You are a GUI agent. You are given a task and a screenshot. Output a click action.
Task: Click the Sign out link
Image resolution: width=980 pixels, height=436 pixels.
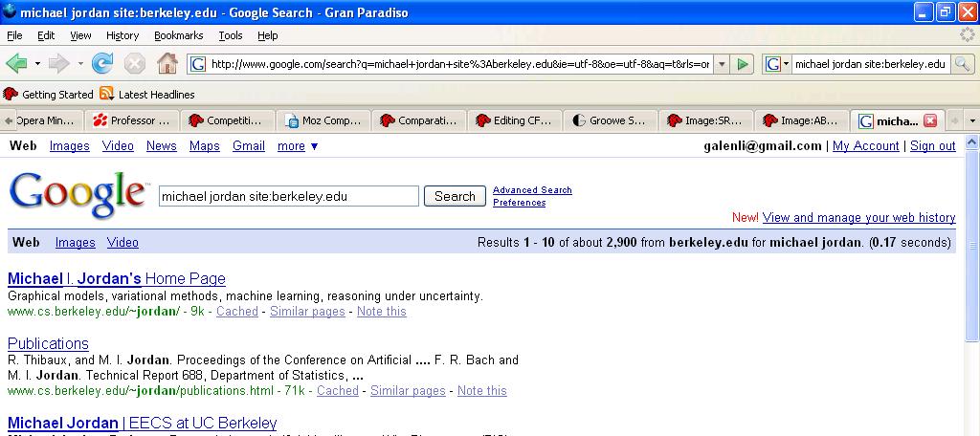click(x=933, y=145)
